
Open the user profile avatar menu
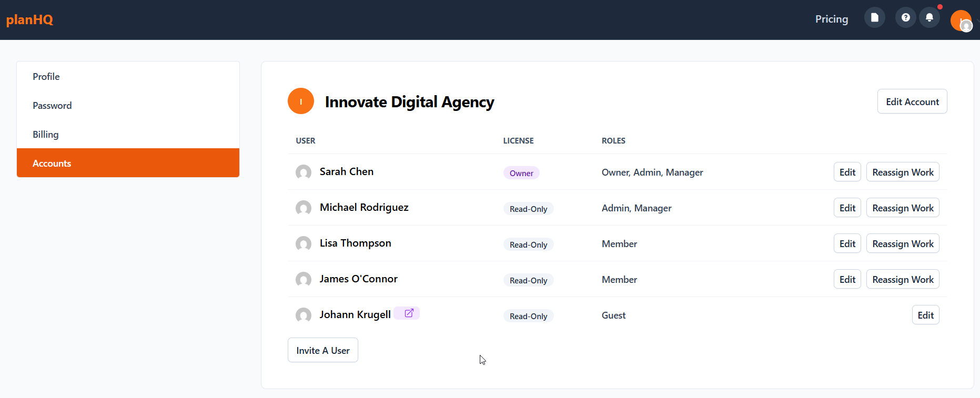[961, 21]
